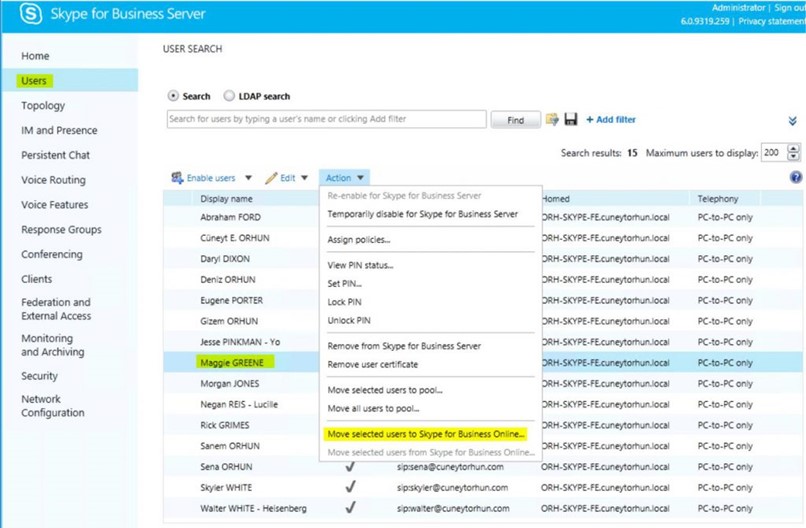This screenshot has width=806, height=528.
Task: Click the Sign out link
Action: point(790,8)
